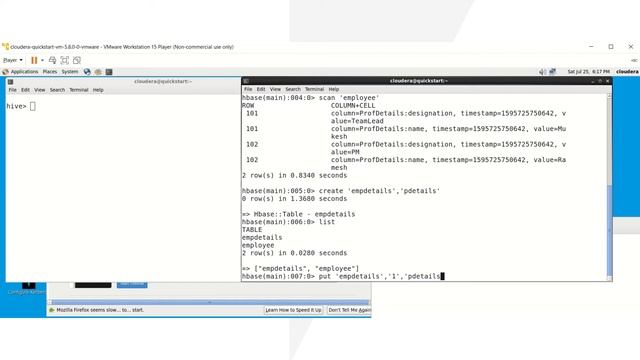Open Help menu in the hbase terminal window
Viewport: 640px width, 360px height.
pos(334,89)
